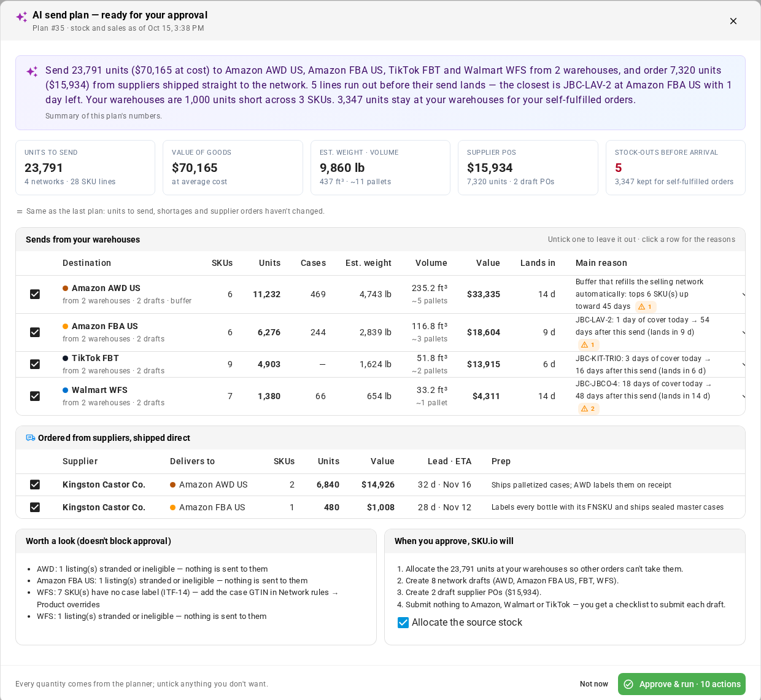Image resolution: width=761 pixels, height=700 pixels.
Task: Click the warning badge in the Amazon AWD US reason
Action: (x=645, y=307)
